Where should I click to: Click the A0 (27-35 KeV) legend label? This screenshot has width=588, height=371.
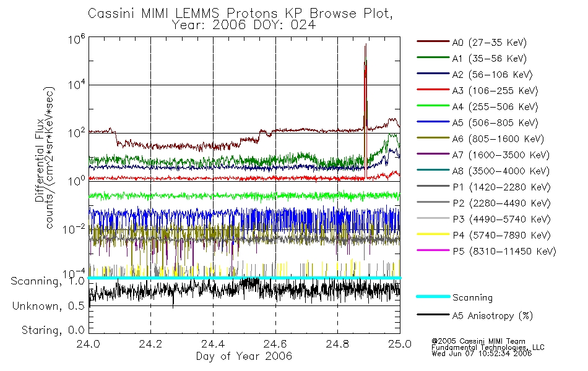(489, 43)
